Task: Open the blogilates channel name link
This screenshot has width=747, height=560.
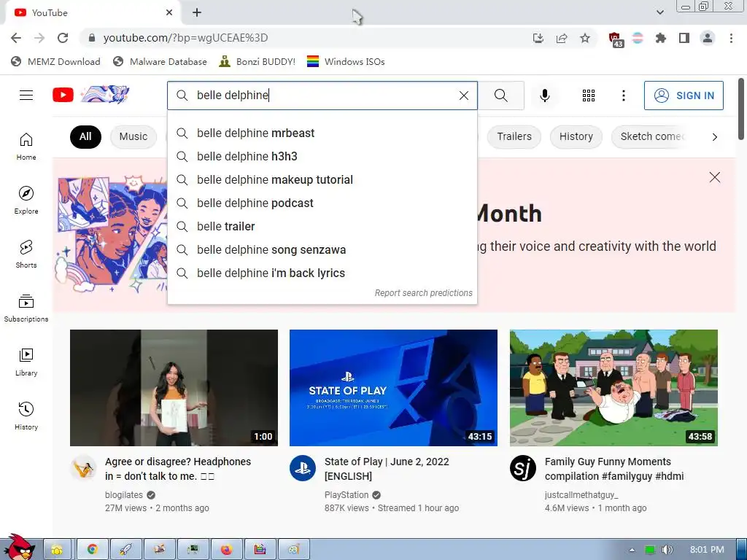Action: (x=124, y=495)
